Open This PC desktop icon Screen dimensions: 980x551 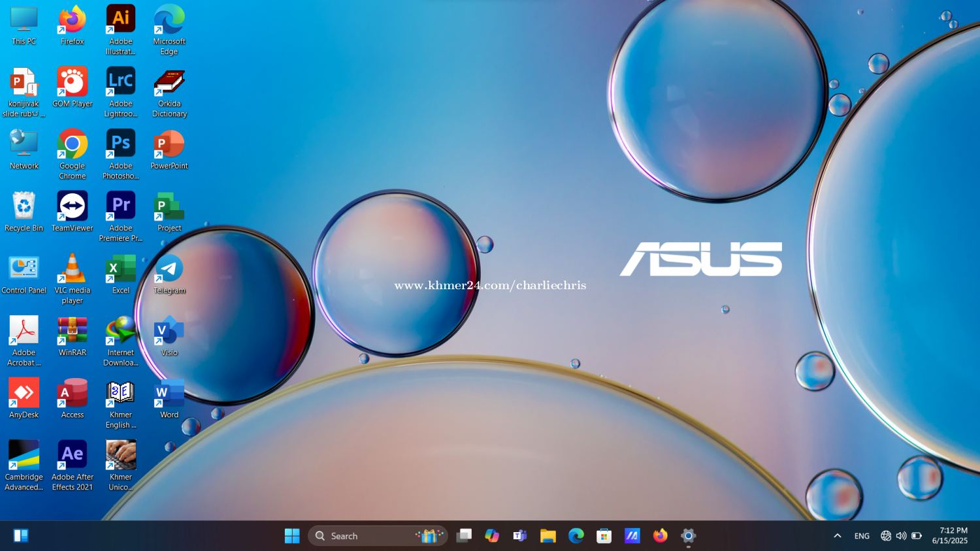tap(24, 25)
